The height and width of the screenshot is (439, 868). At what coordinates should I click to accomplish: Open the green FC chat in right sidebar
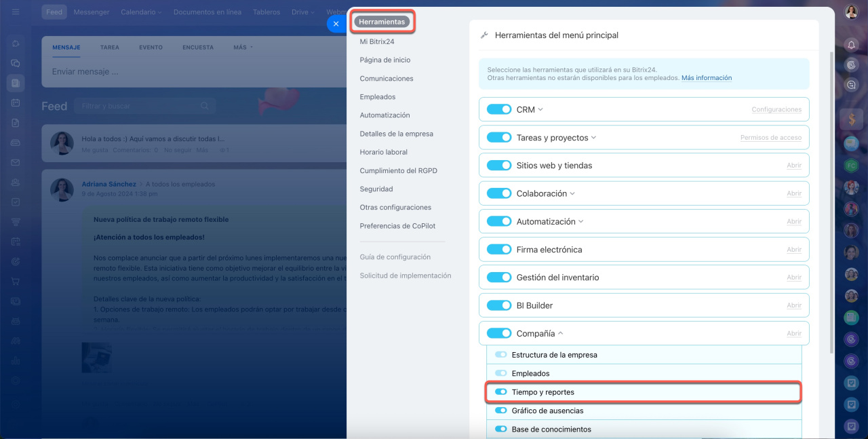coord(852,166)
